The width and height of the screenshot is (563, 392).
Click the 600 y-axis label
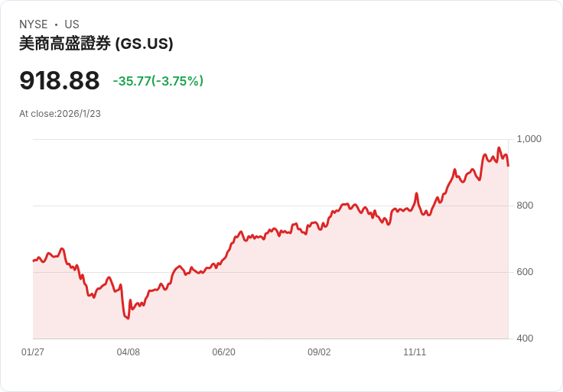(x=526, y=272)
